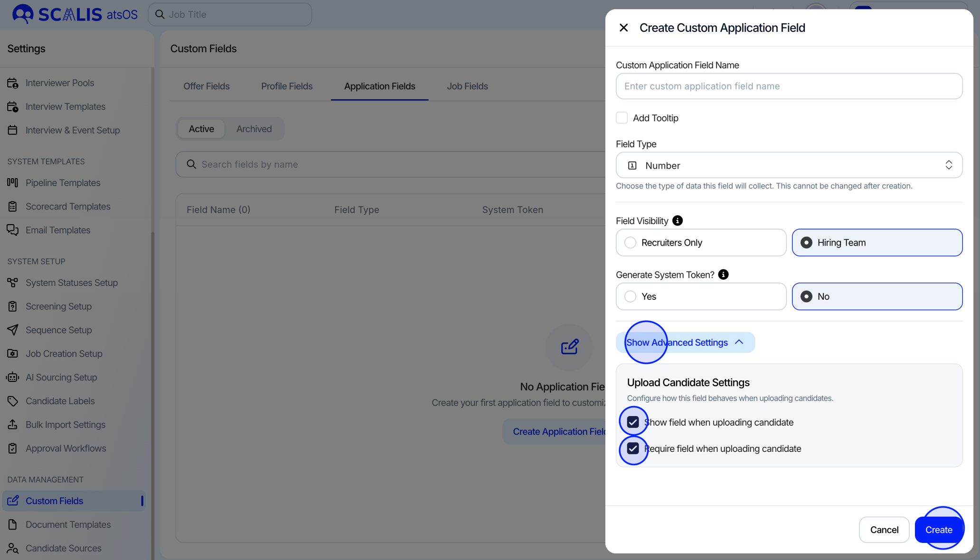Click the System Statuses Setup icon
The height and width of the screenshot is (560, 980).
point(13,283)
